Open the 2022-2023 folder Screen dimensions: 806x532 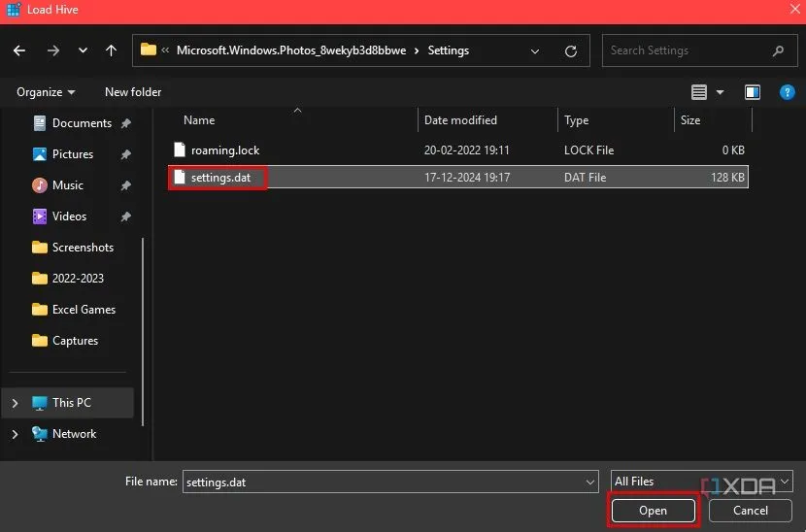(78, 278)
